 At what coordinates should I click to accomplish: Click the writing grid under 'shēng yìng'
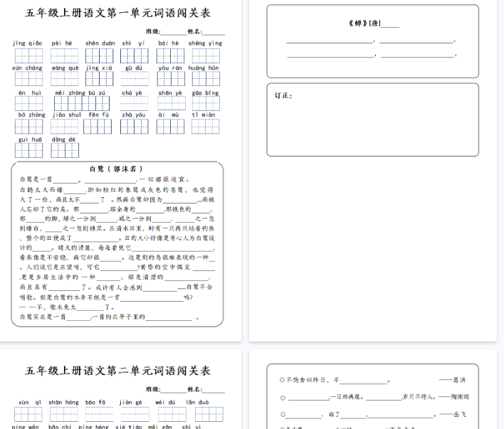pyautogui.click(x=205, y=56)
